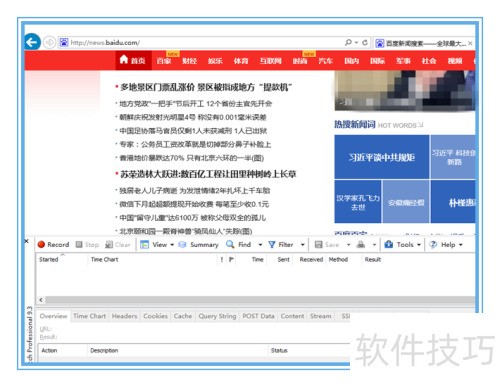Screen dimensions: 500x387
Task: Click the left arrow of horizontal scrollbar
Action: (41, 300)
